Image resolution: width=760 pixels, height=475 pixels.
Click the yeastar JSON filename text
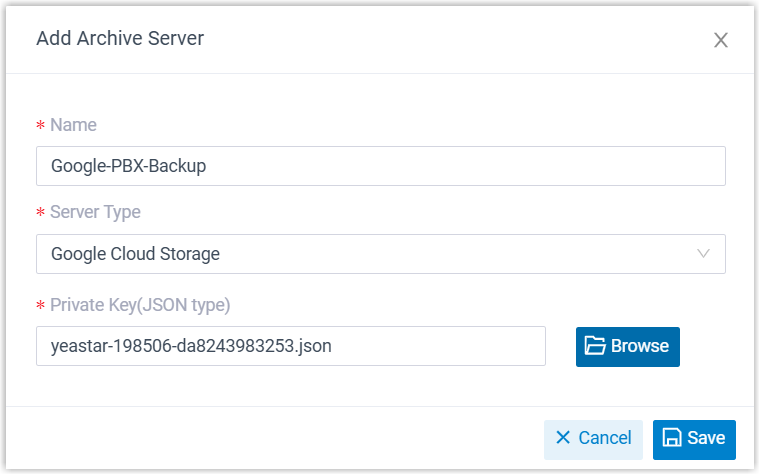(191, 346)
